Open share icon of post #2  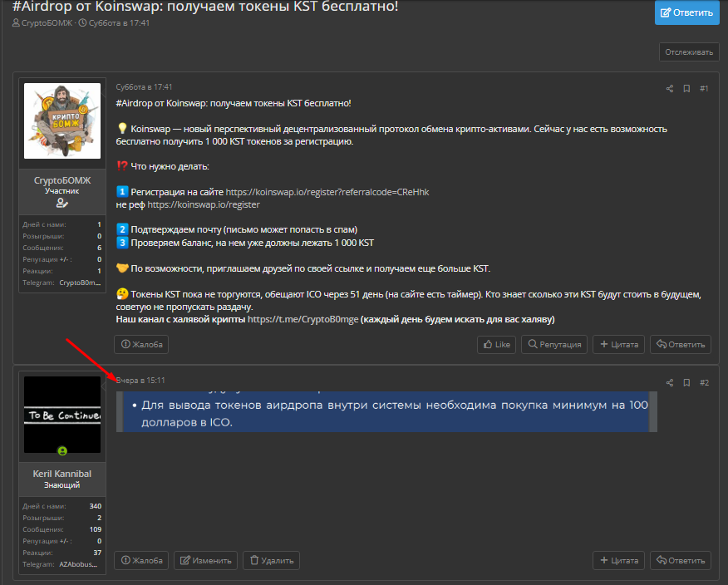(x=670, y=382)
